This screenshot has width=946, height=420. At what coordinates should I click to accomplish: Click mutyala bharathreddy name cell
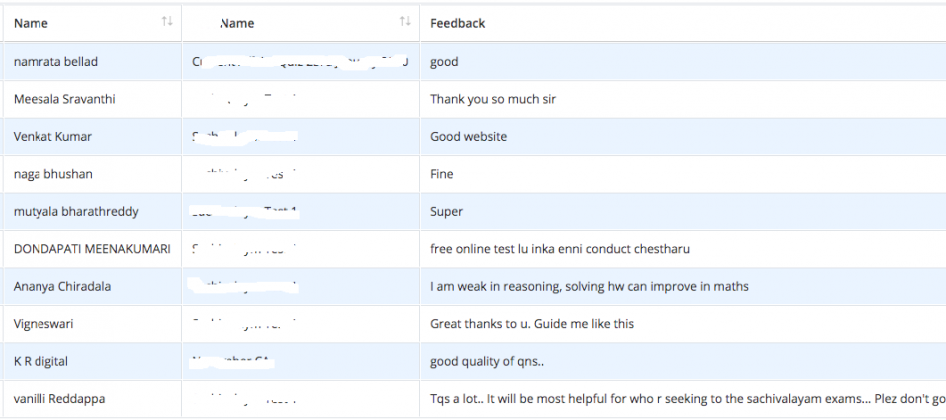pyautogui.click(x=76, y=212)
